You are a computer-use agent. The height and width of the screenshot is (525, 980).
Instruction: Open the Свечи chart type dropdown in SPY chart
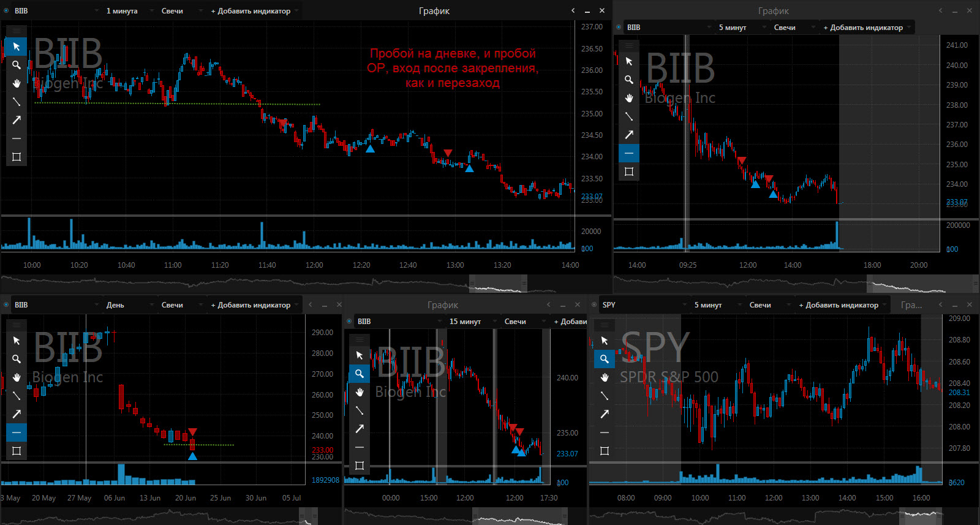(x=769, y=304)
